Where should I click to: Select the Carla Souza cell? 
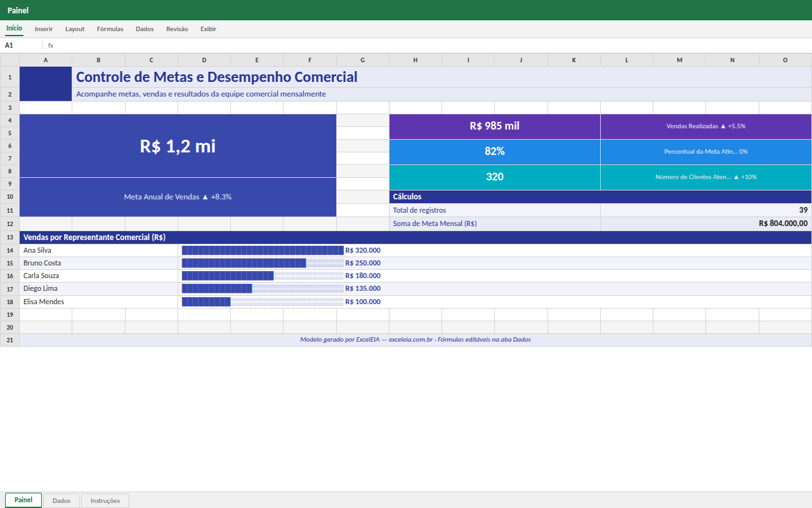tap(99, 276)
